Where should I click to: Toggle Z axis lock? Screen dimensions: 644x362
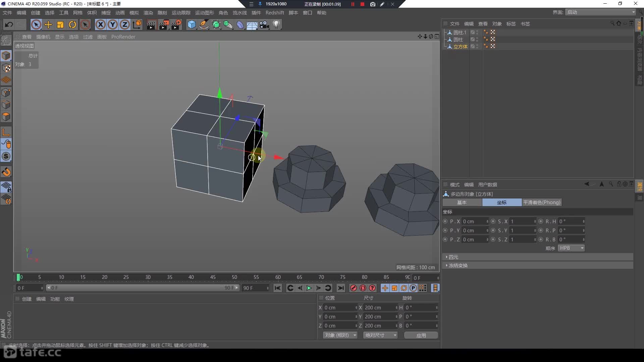[125, 24]
